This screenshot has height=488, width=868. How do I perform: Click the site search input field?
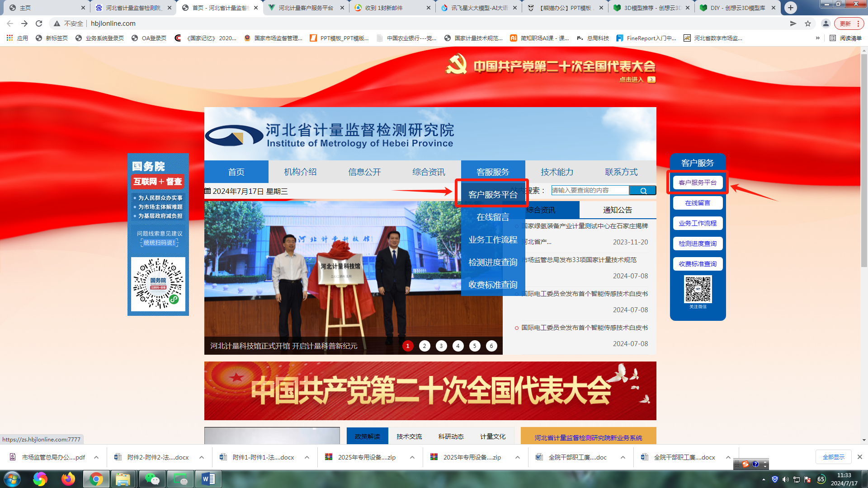coord(590,191)
